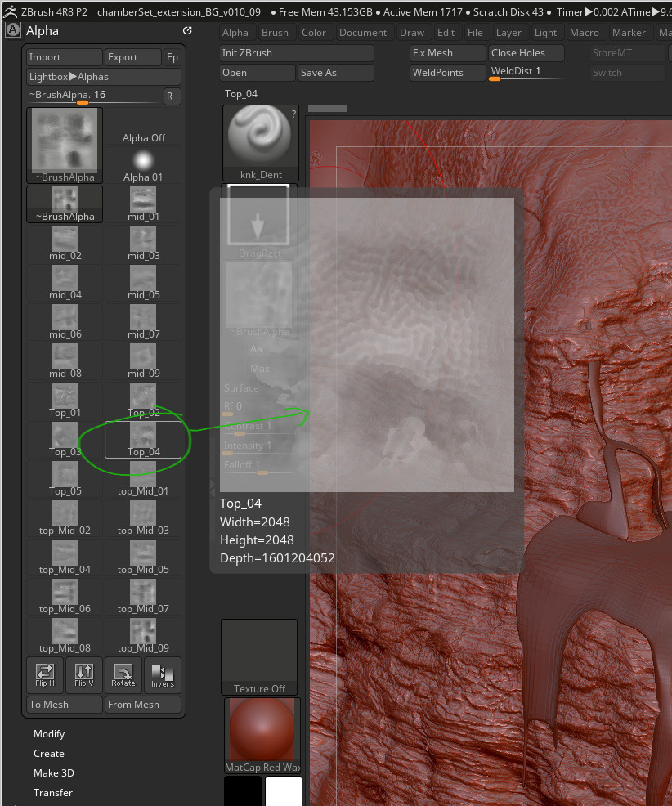Open the Draw menu

(413, 32)
